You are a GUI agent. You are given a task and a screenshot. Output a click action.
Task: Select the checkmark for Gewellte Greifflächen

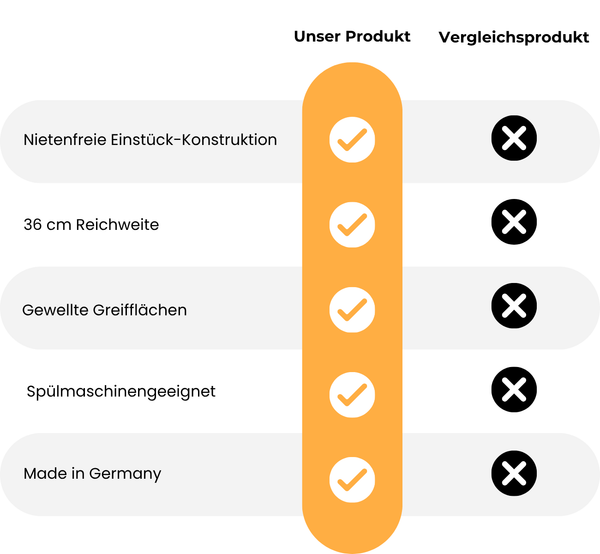coord(352,308)
